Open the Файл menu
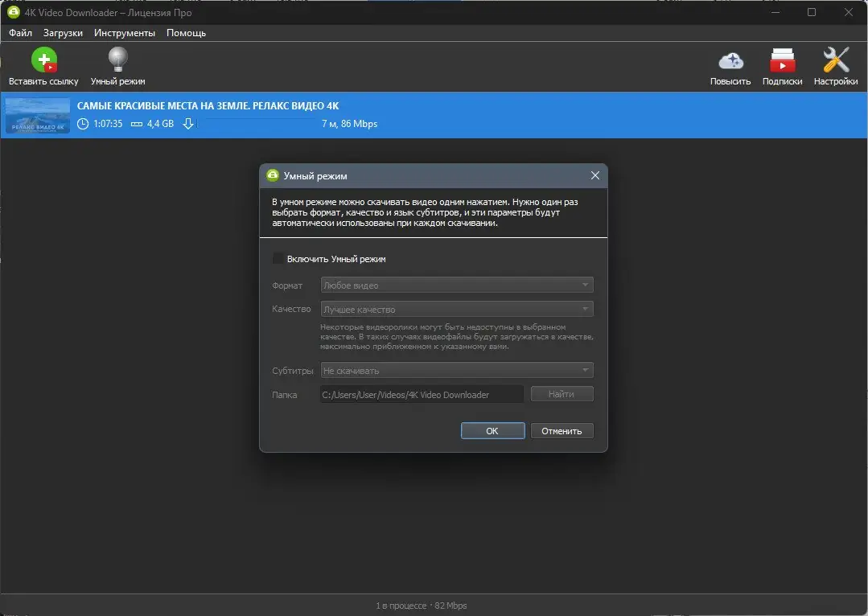Viewport: 868px width, 616px height. click(x=20, y=33)
